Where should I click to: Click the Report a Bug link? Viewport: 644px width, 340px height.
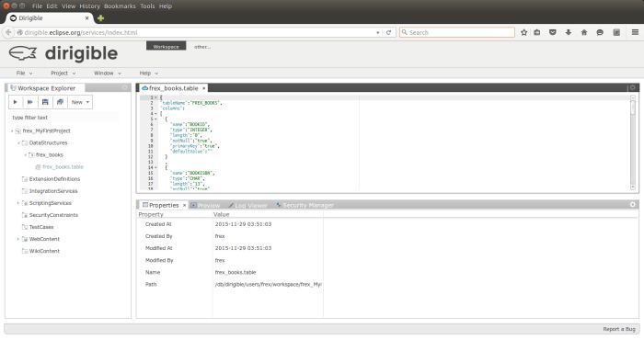point(619,329)
